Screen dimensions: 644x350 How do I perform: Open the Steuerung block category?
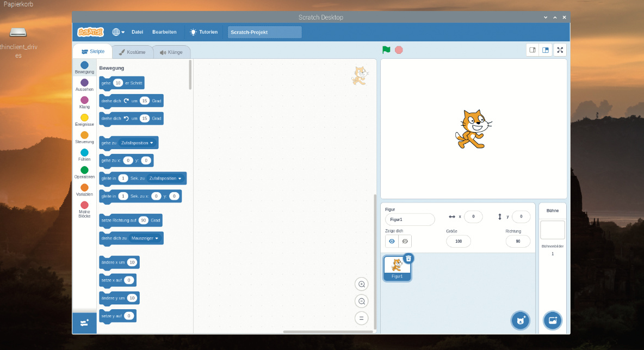(x=85, y=138)
